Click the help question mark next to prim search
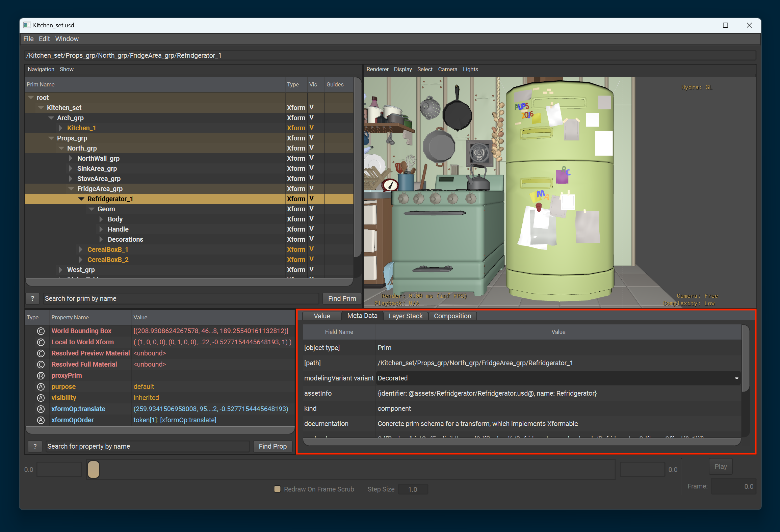 (x=32, y=298)
